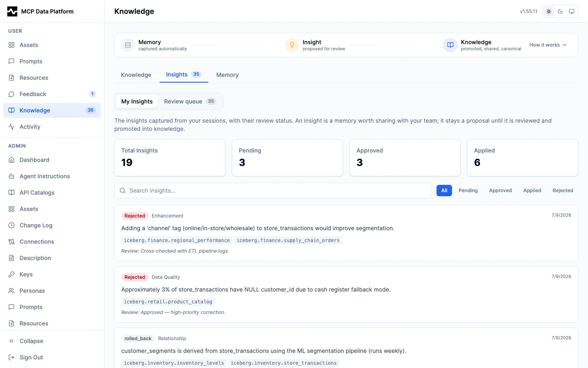Image resolution: width=588 pixels, height=368 pixels.
Task: Click tag iceberg.finance.regional_performance
Action: tap(177, 240)
